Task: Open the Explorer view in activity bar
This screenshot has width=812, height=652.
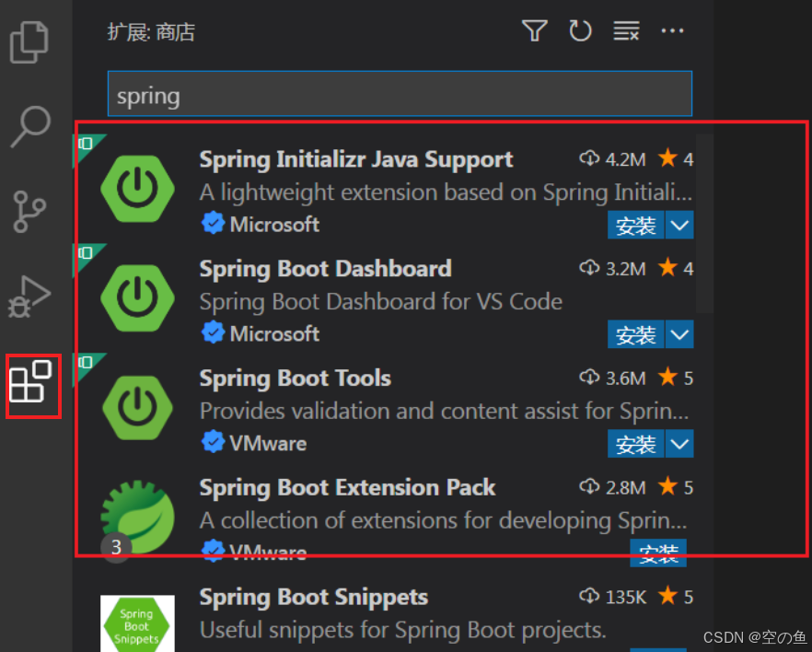Action: click(x=29, y=42)
